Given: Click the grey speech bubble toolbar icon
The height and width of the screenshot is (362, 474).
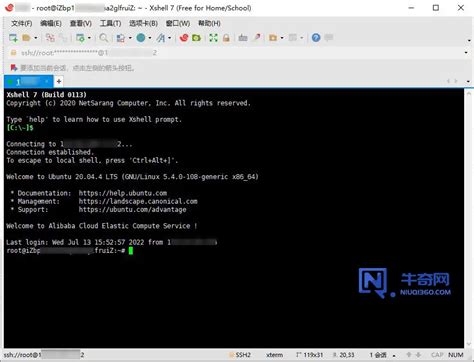Looking at the screenshot, I should point(329,38).
